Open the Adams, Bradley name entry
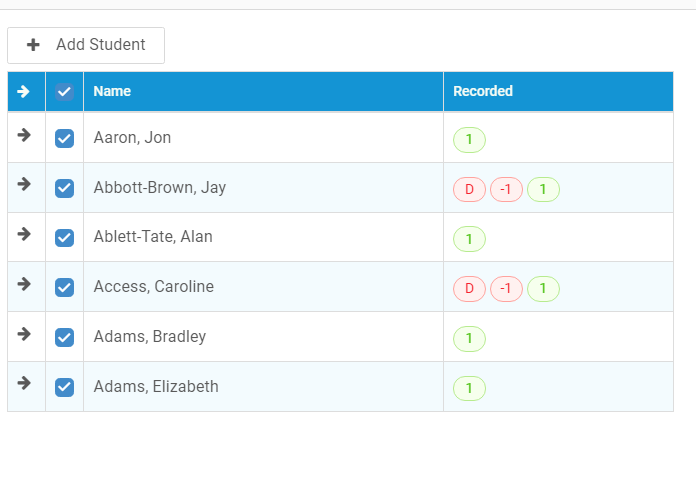 pos(150,337)
